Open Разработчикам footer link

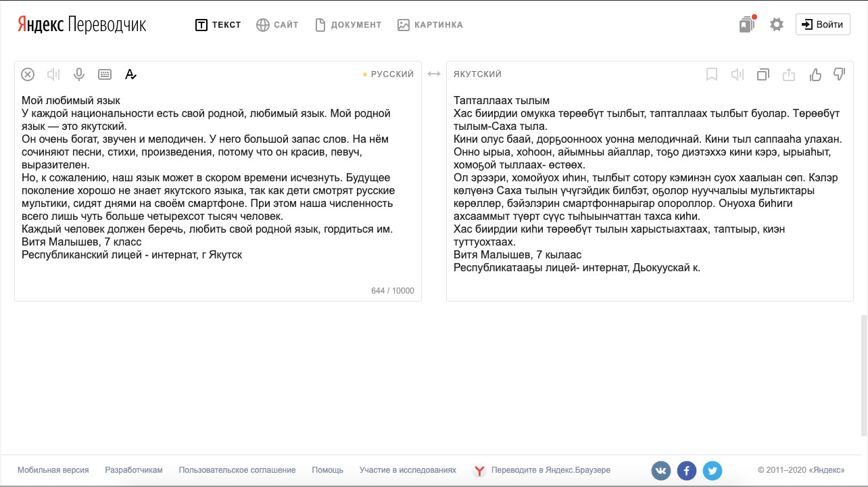click(x=134, y=470)
